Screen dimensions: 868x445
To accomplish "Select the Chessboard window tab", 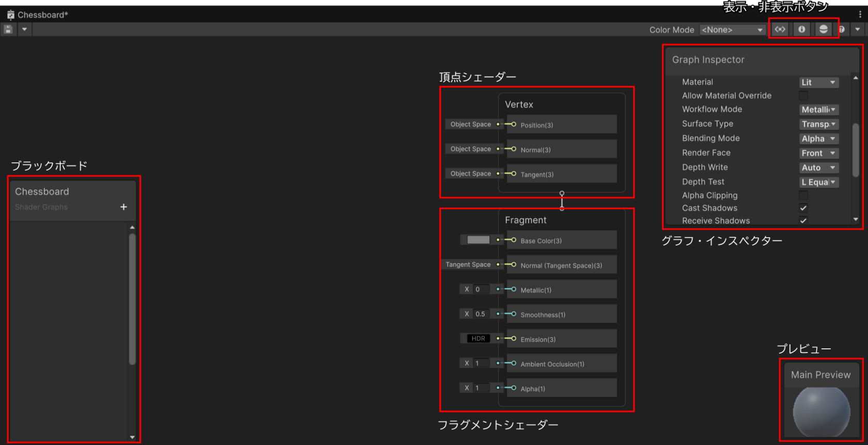I will tap(38, 14).
